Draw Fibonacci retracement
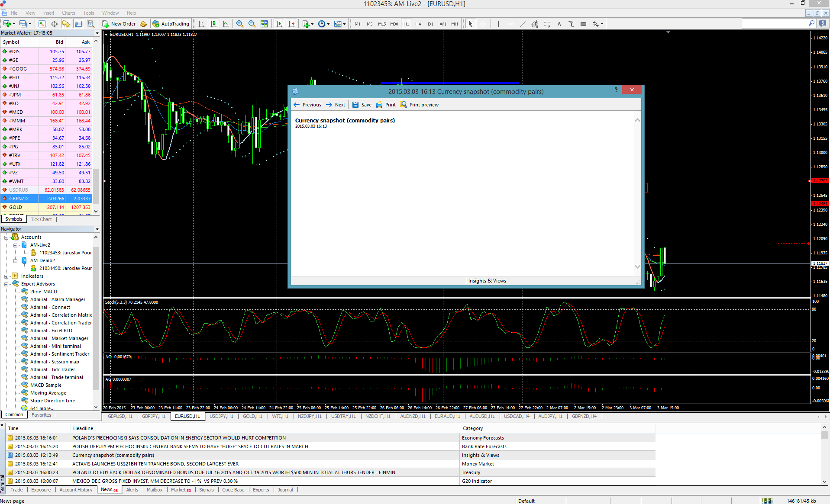Image resolution: width=830 pixels, height=504 pixels. tap(547, 24)
